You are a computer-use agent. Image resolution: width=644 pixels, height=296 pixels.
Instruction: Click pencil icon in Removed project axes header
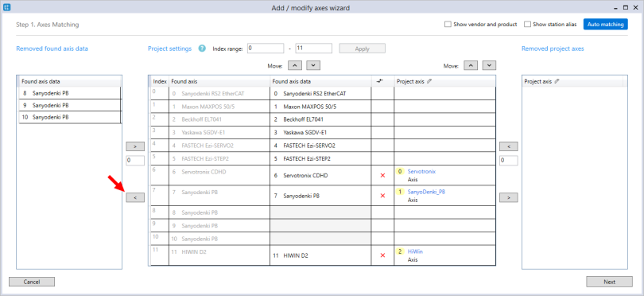point(557,81)
